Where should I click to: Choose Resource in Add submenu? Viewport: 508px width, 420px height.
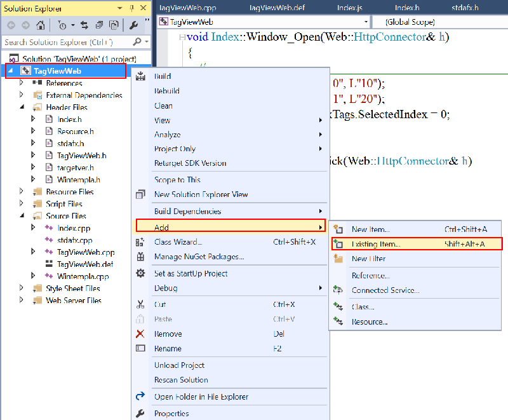416,322
